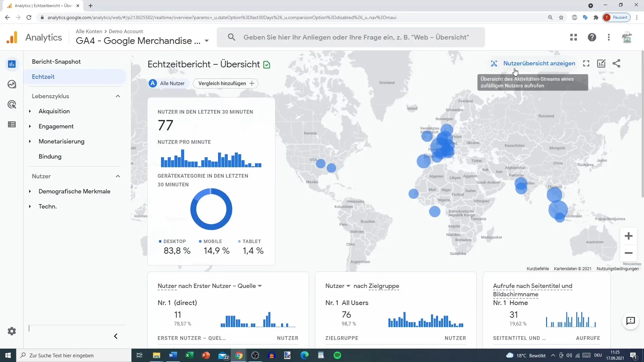Expand the Demografische Merkmale item
Image resolution: width=644 pixels, height=362 pixels.
pos(30,191)
